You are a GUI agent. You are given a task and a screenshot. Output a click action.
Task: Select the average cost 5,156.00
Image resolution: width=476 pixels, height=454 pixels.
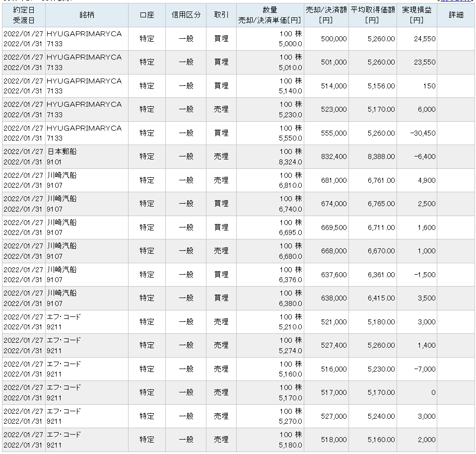tap(381, 86)
